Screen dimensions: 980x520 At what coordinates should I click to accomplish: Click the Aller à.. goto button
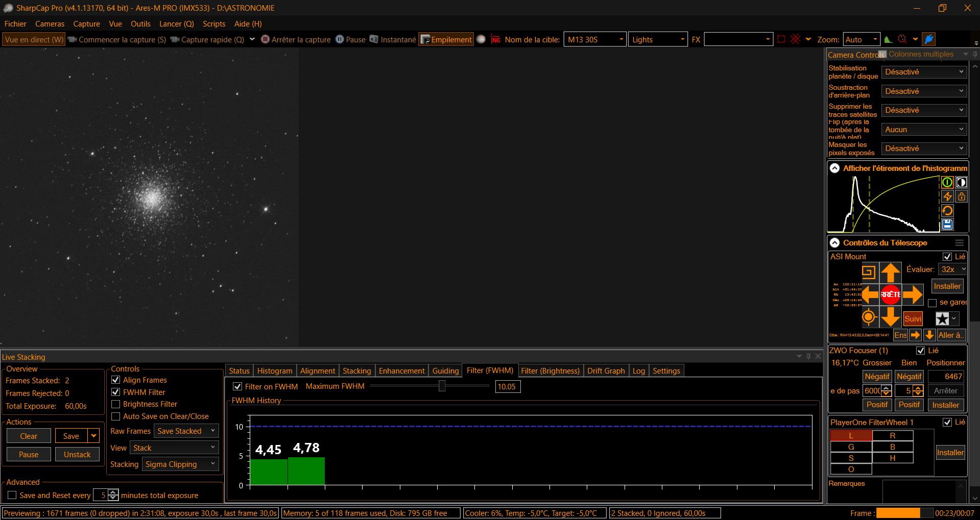(950, 335)
